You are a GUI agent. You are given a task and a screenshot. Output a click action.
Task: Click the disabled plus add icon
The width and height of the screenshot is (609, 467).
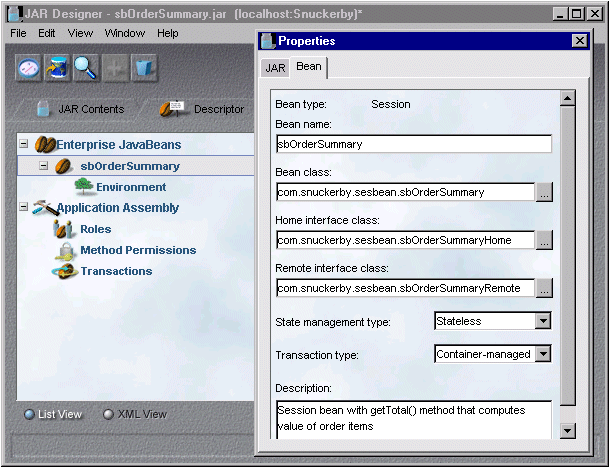(115, 68)
